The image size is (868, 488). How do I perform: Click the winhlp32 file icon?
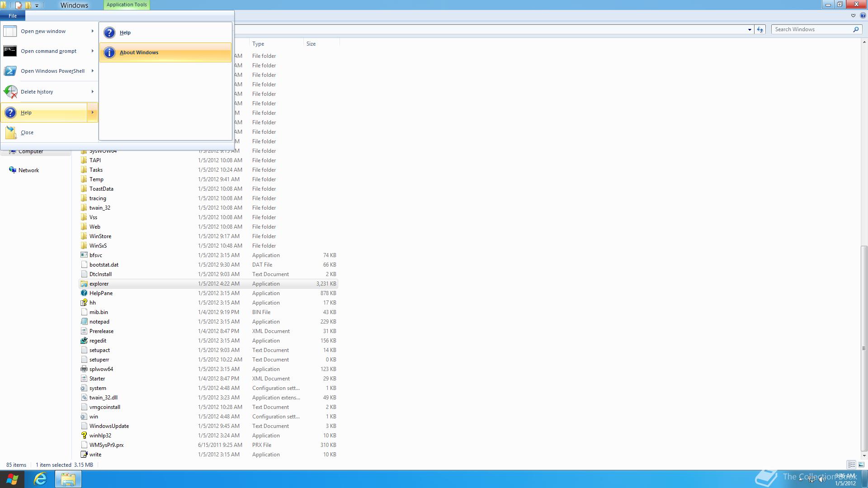click(x=84, y=436)
